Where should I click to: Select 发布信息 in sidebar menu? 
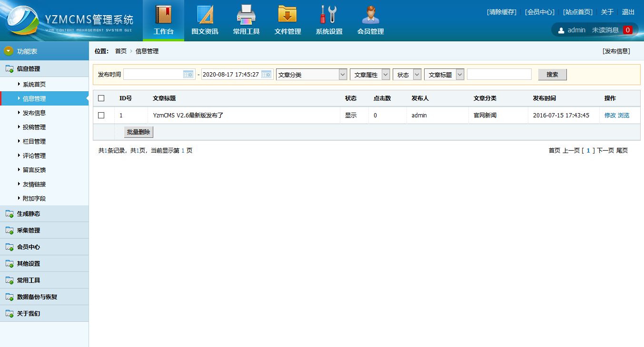pyautogui.click(x=34, y=113)
